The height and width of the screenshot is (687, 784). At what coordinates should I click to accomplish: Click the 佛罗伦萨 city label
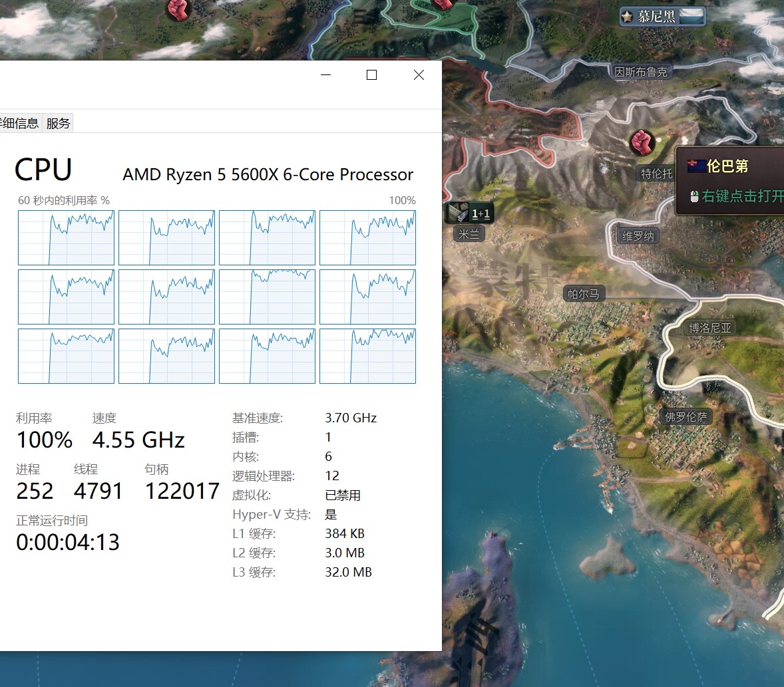[x=686, y=417]
